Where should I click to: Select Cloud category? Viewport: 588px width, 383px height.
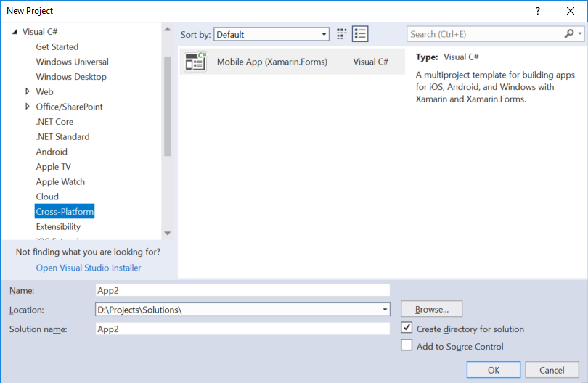coord(47,197)
